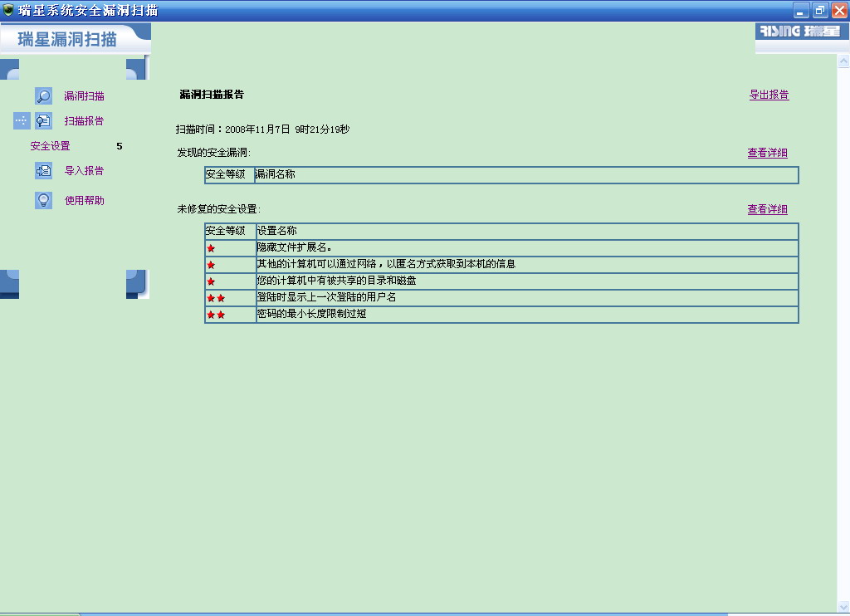Minimize the 瑞星系统安全漏洞扫描 window
The width and height of the screenshot is (850, 616).
[801, 10]
